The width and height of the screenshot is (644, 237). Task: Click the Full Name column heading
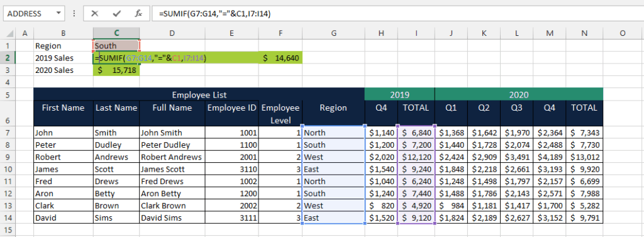click(172, 113)
